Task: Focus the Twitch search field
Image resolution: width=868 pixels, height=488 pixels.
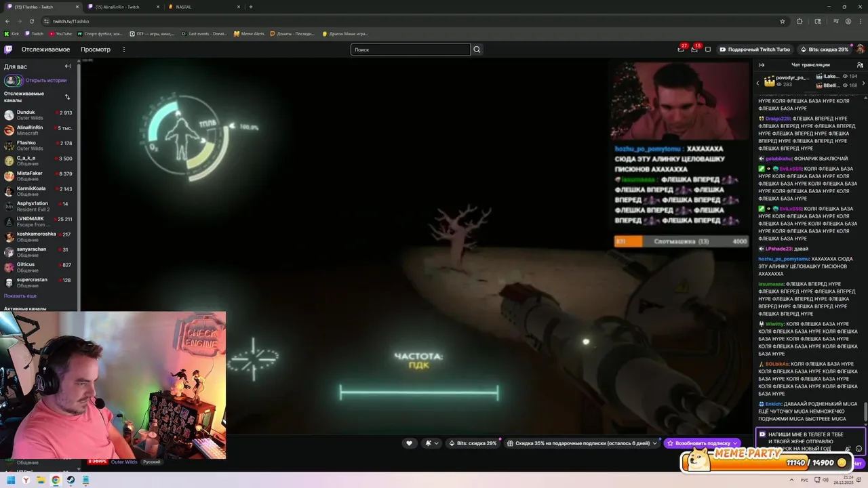Action: pos(410,49)
